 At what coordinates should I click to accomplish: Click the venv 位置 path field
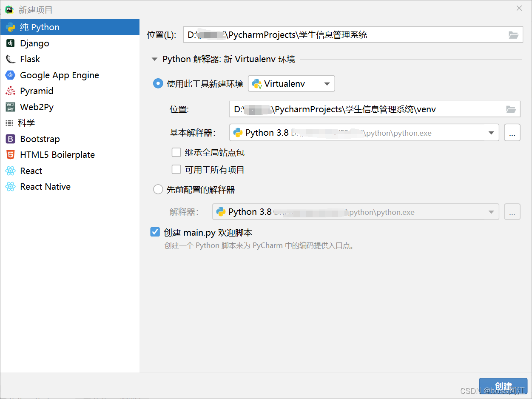[375, 109]
